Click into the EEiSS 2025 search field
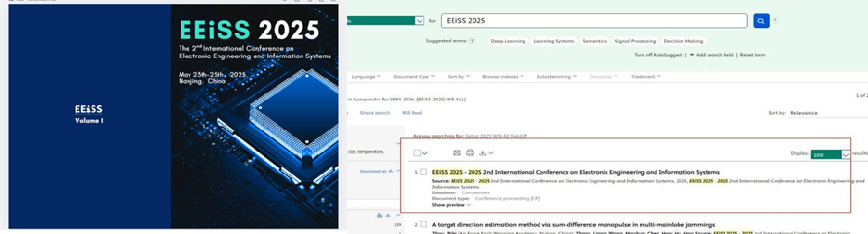Viewport: 868px width, 234px height. [x=592, y=21]
